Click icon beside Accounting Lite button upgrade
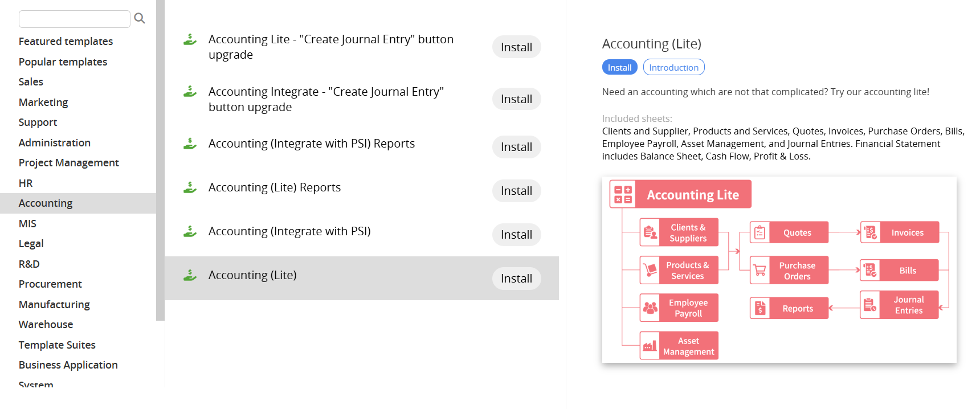This screenshot has width=980, height=409. pyautogui.click(x=190, y=40)
